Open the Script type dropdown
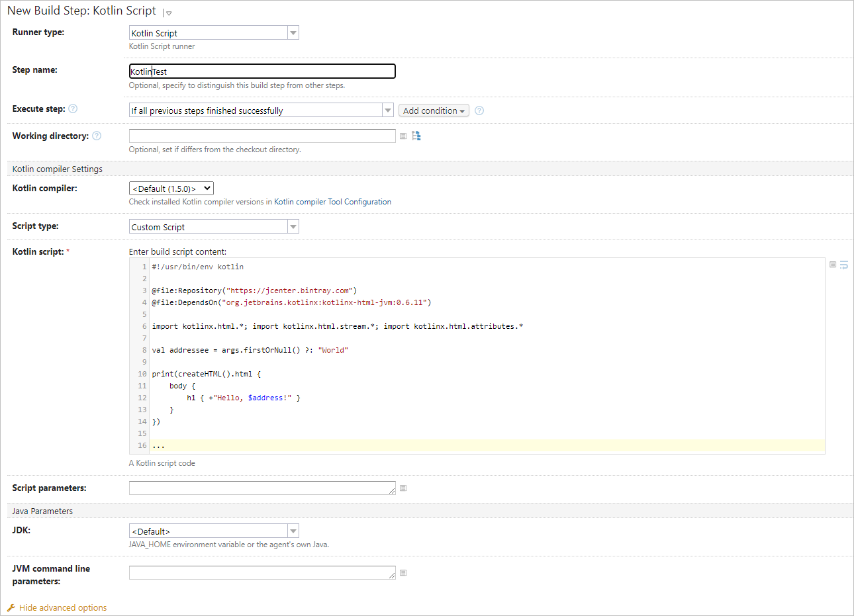The height and width of the screenshot is (616, 854). click(x=293, y=226)
